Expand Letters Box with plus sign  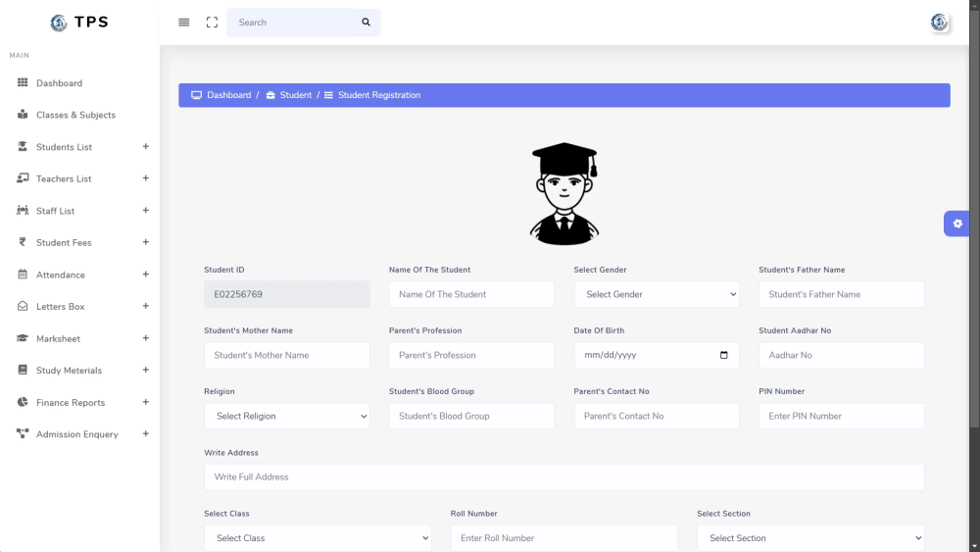coord(146,306)
